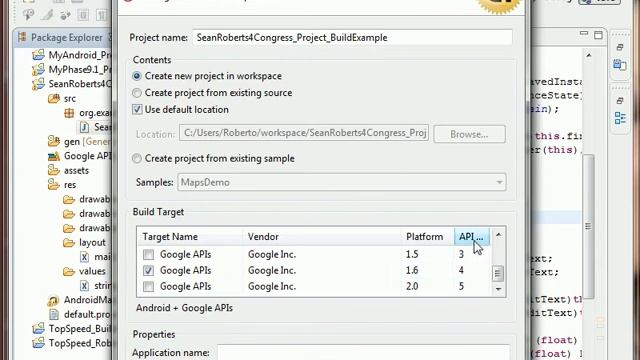Select the assets folder label
The image size is (640, 360).
pyautogui.click(x=76, y=170)
